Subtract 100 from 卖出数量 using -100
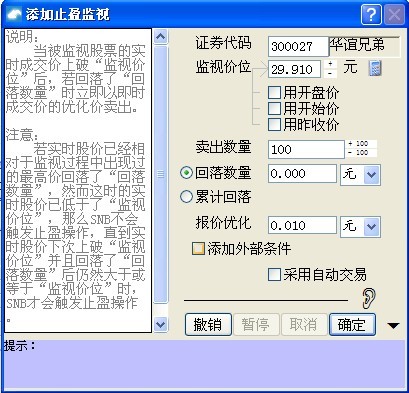The height and width of the screenshot is (393, 409). (x=362, y=153)
